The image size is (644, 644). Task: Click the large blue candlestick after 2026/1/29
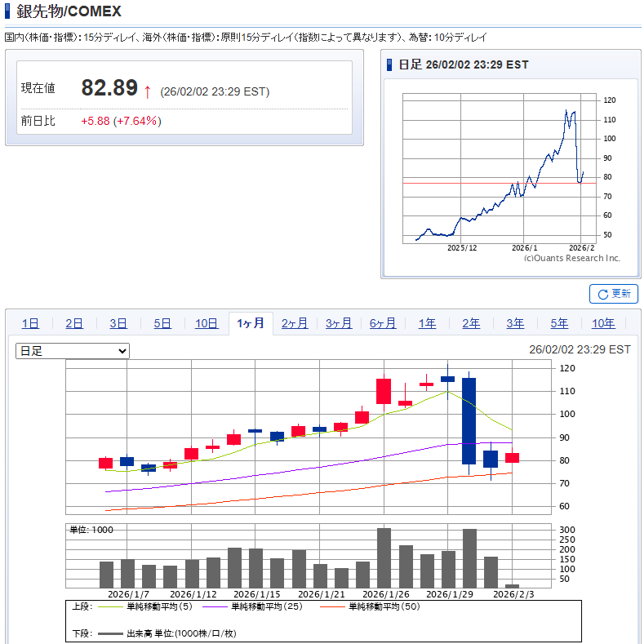coord(469,420)
